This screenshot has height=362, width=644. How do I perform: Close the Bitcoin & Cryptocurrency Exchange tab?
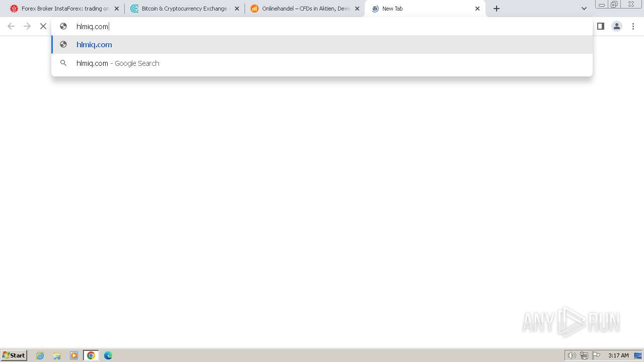pos(237,9)
